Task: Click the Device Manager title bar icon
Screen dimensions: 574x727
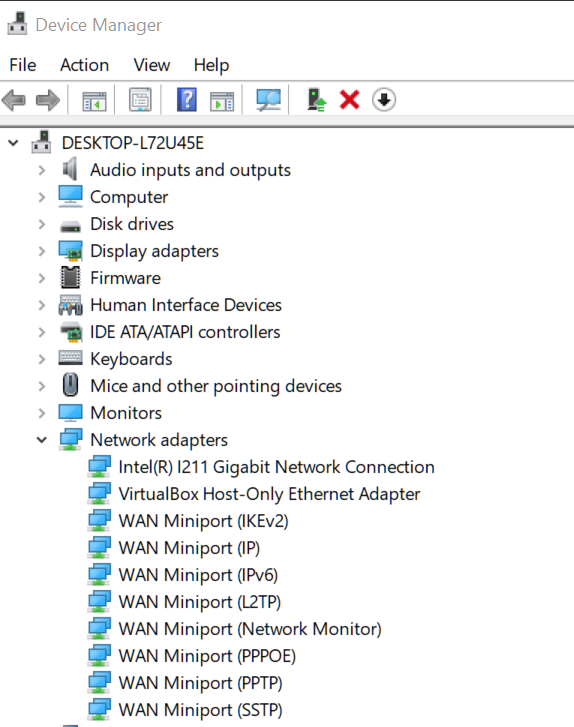Action: [x=18, y=24]
